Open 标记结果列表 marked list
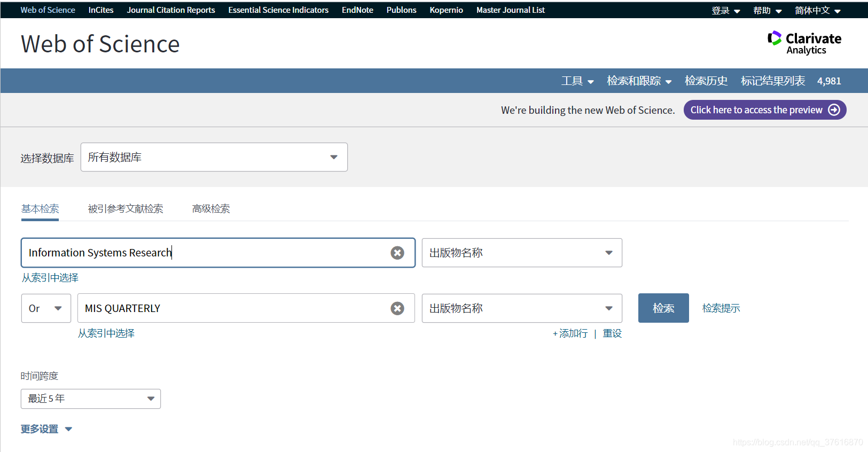 pos(773,81)
